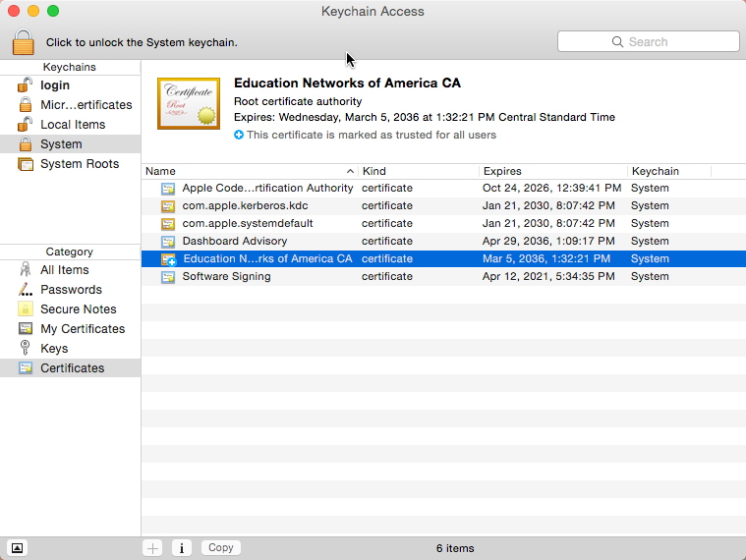Click the magnifying glass in search field
The height and width of the screenshot is (560, 746).
[617, 42]
